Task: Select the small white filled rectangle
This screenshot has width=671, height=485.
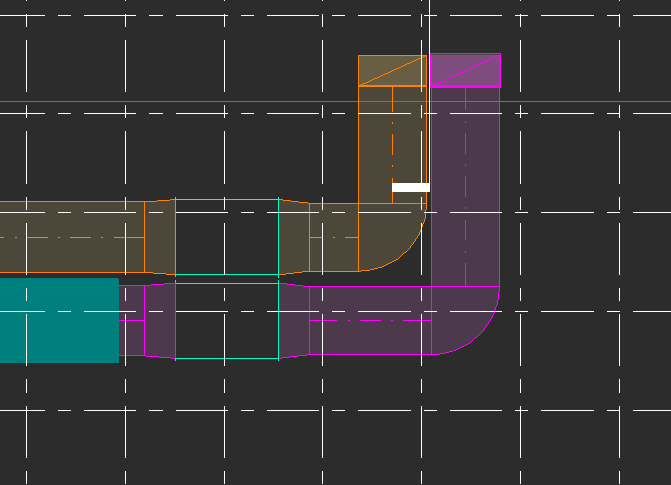Action: (411, 187)
